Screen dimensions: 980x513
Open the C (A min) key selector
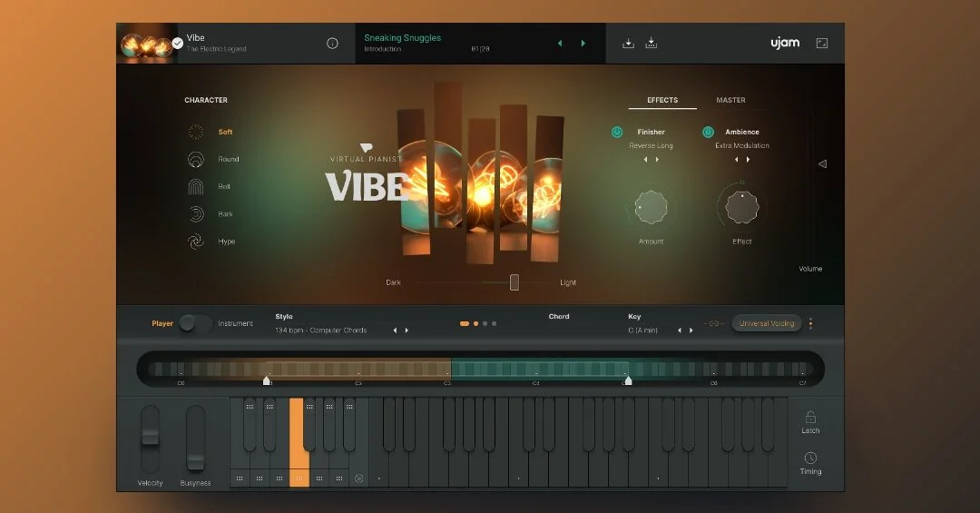pyautogui.click(x=642, y=330)
